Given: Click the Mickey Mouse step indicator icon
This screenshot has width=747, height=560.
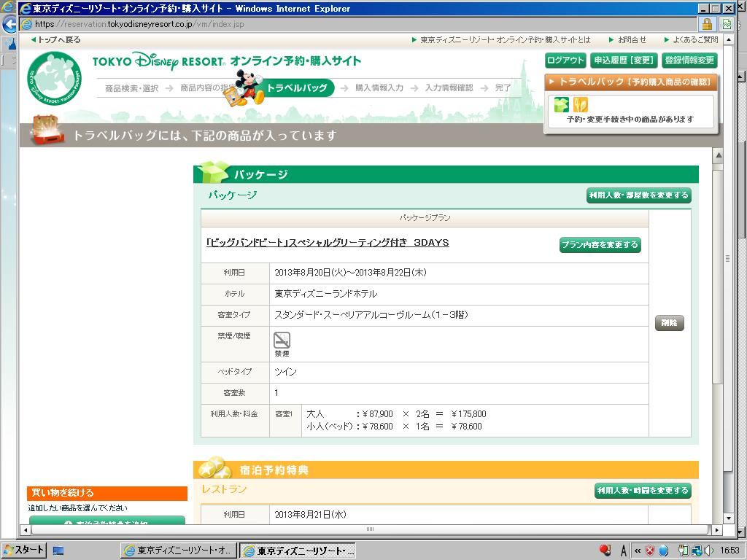Looking at the screenshot, I should 244,87.
